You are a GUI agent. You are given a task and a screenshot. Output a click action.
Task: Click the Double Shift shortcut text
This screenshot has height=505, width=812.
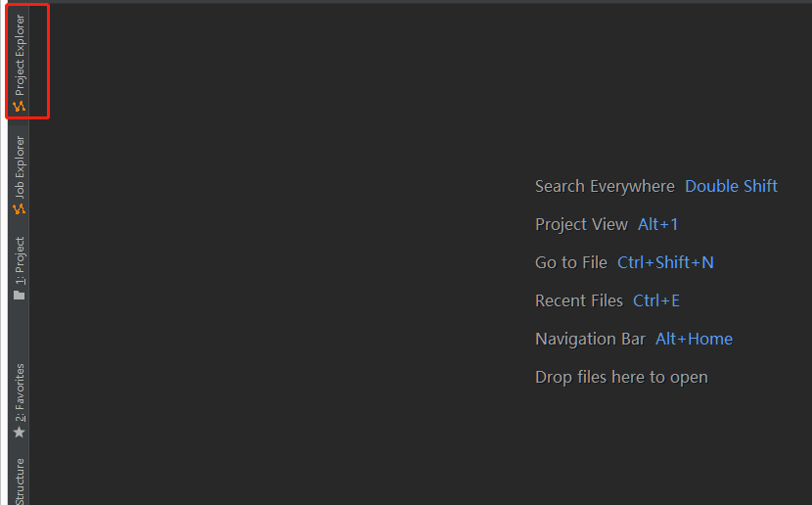click(731, 186)
